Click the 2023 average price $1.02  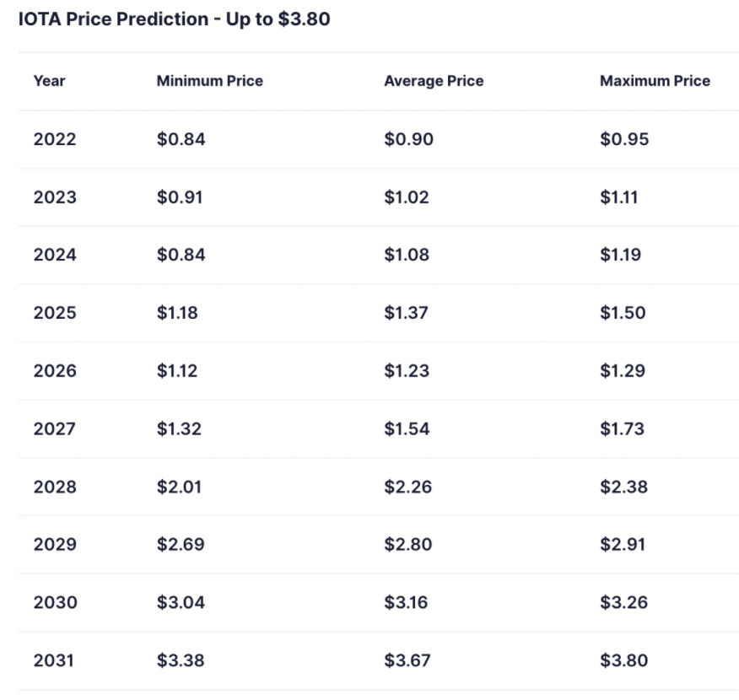tap(406, 197)
